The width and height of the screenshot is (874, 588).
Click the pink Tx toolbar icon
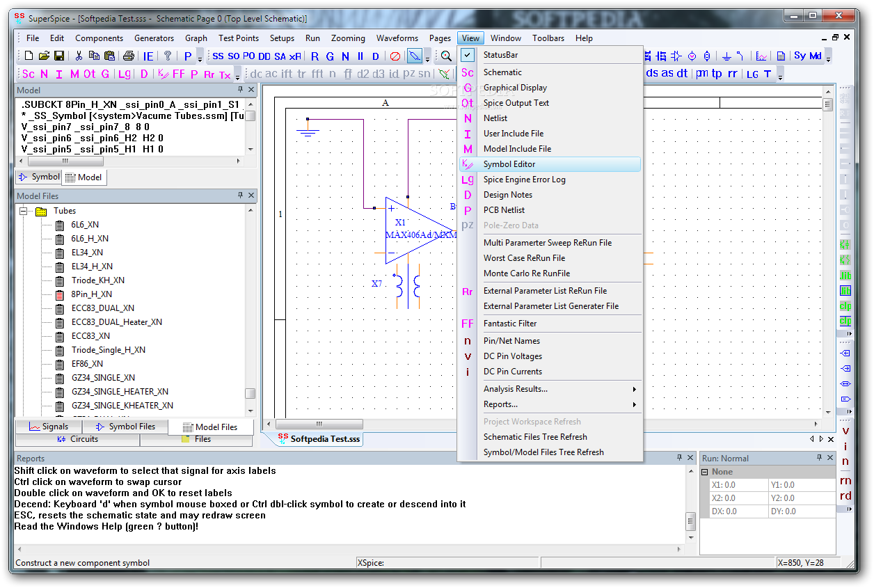pyautogui.click(x=225, y=74)
